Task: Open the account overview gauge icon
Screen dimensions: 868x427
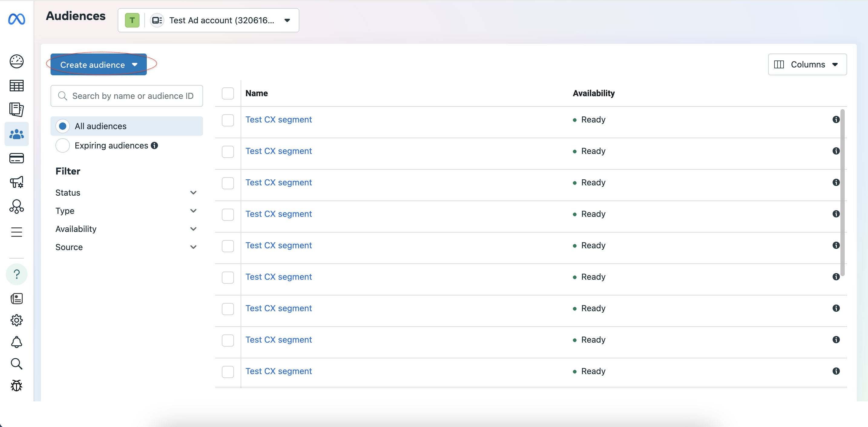Action: click(17, 61)
